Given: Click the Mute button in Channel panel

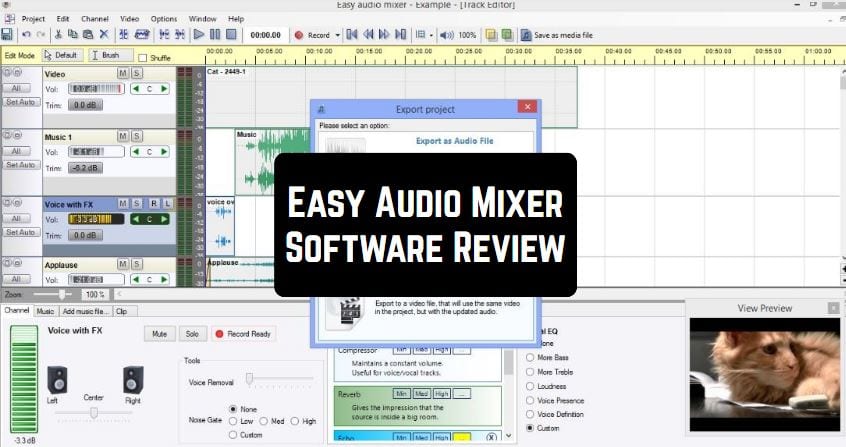Looking at the screenshot, I should [160, 334].
